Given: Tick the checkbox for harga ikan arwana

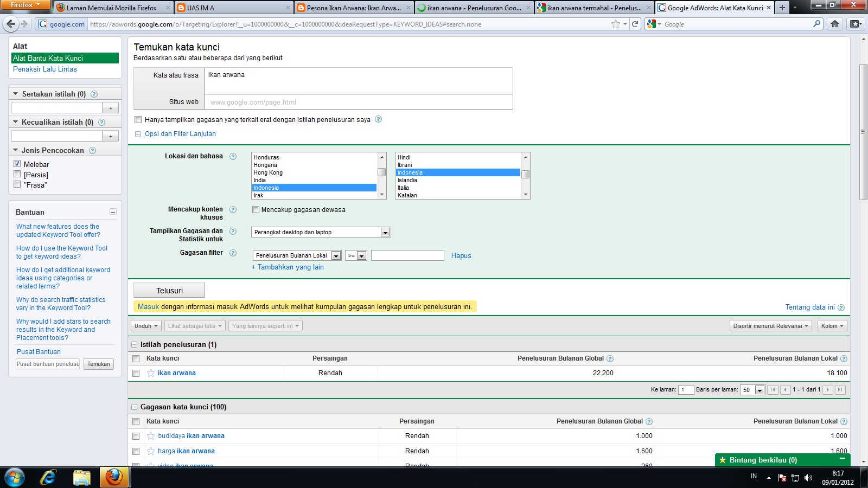Looking at the screenshot, I should click(136, 451).
